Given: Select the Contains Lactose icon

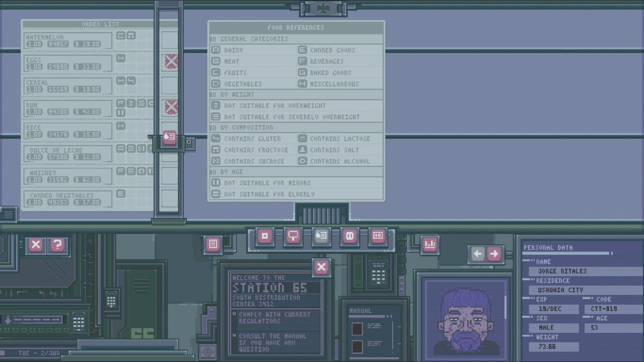Looking at the screenshot, I should 302,138.
